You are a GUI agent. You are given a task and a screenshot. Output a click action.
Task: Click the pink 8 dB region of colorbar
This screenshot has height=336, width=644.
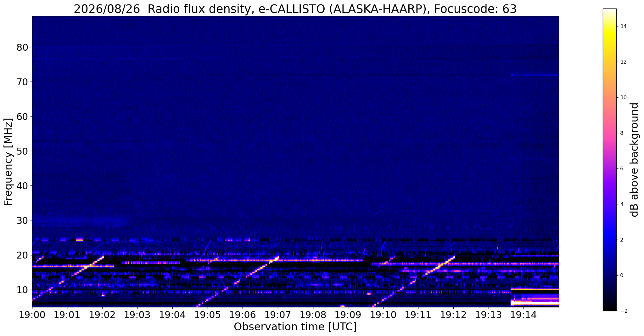tap(609, 133)
